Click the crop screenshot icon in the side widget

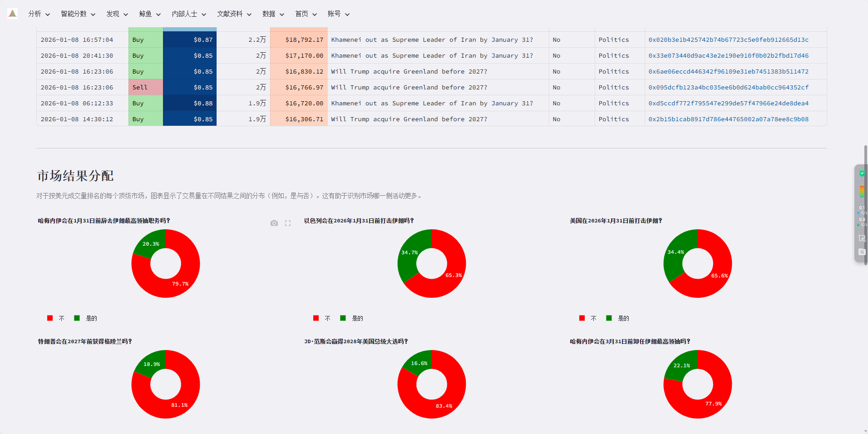point(862,238)
